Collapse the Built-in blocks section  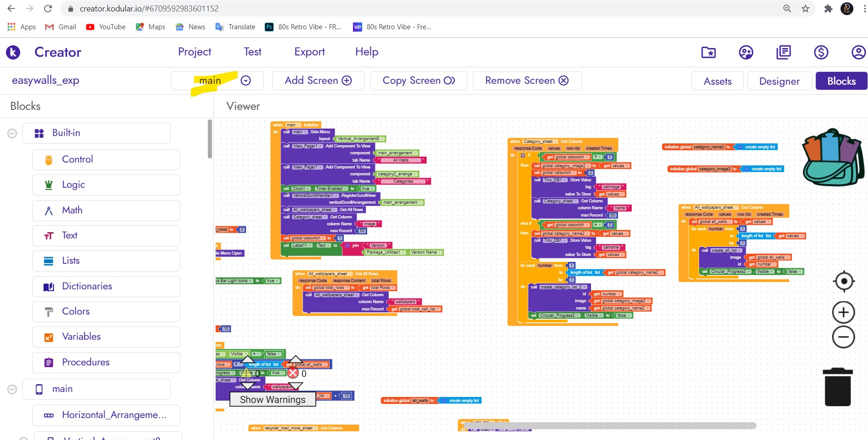click(x=12, y=133)
